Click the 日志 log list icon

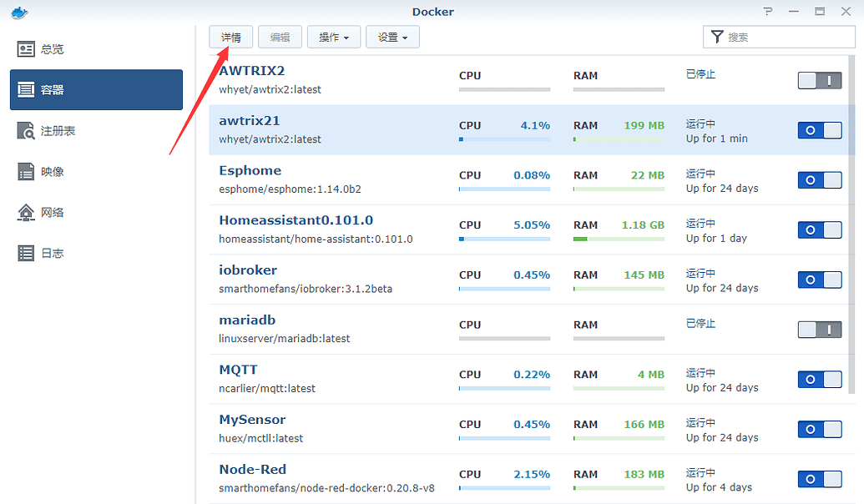pyautogui.click(x=27, y=253)
